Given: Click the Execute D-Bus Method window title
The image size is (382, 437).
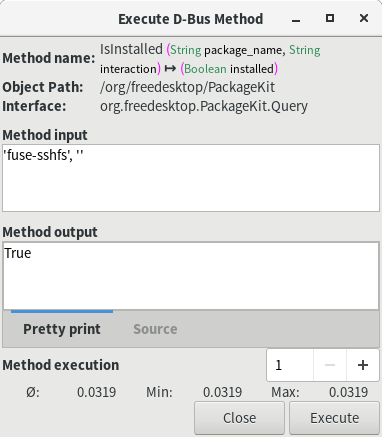Looking at the screenshot, I should [x=191, y=19].
